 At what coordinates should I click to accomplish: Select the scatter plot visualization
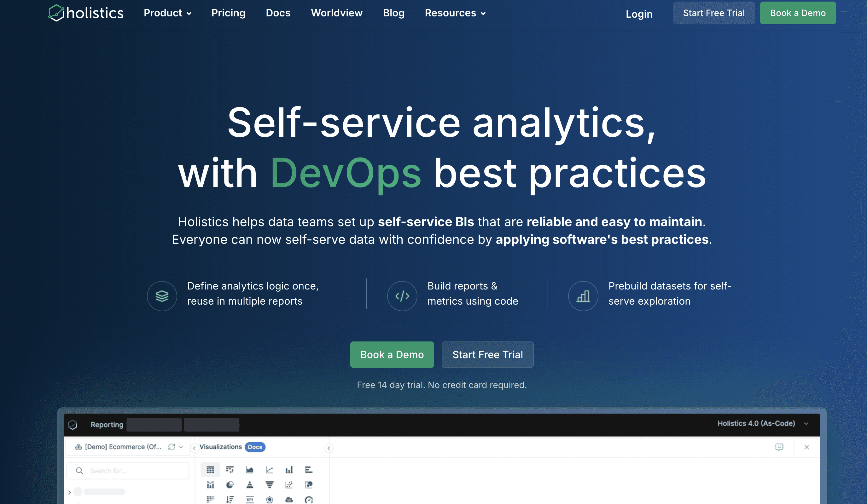(289, 485)
